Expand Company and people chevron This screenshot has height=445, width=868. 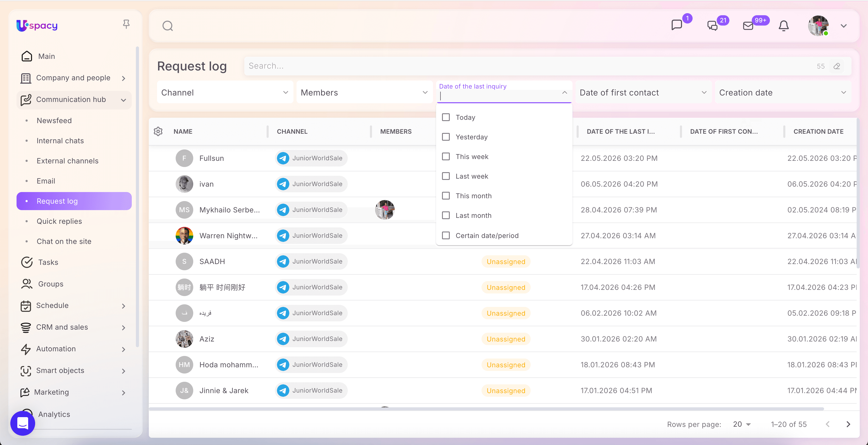click(123, 78)
